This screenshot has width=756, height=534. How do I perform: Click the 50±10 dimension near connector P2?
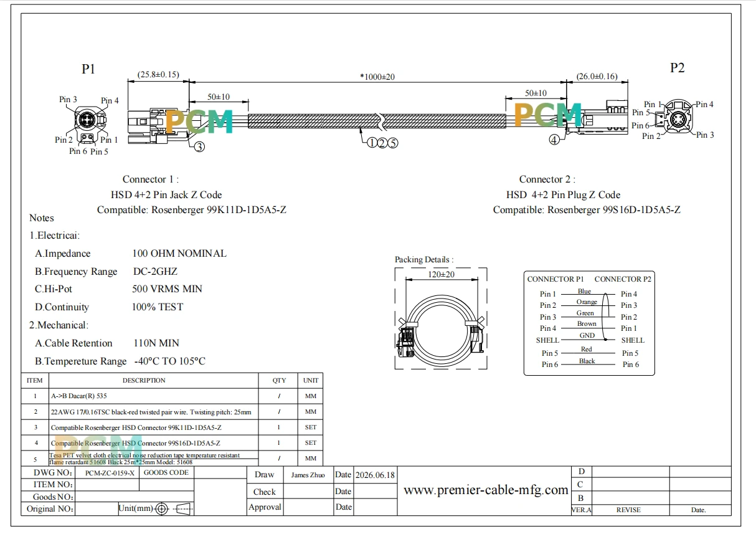point(536,93)
